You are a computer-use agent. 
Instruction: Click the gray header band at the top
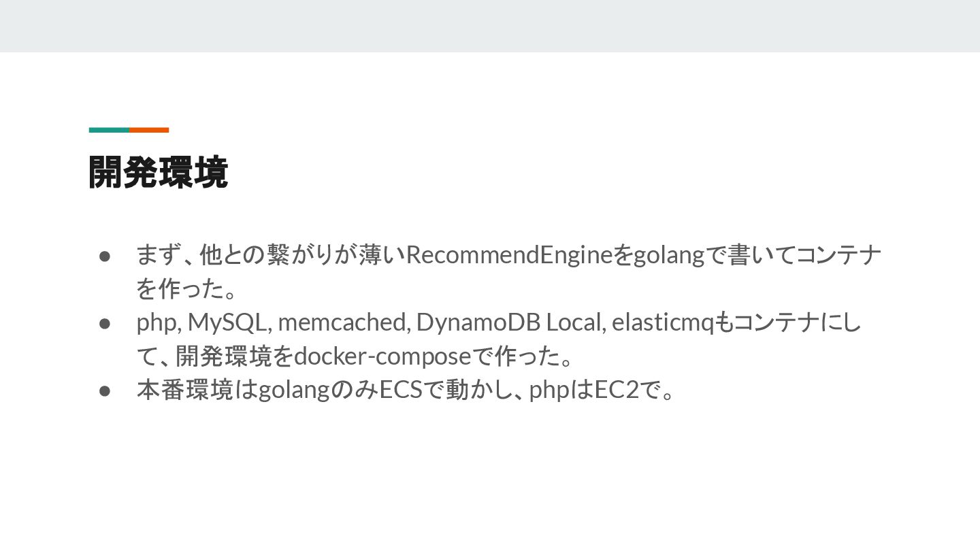[x=490, y=26]
